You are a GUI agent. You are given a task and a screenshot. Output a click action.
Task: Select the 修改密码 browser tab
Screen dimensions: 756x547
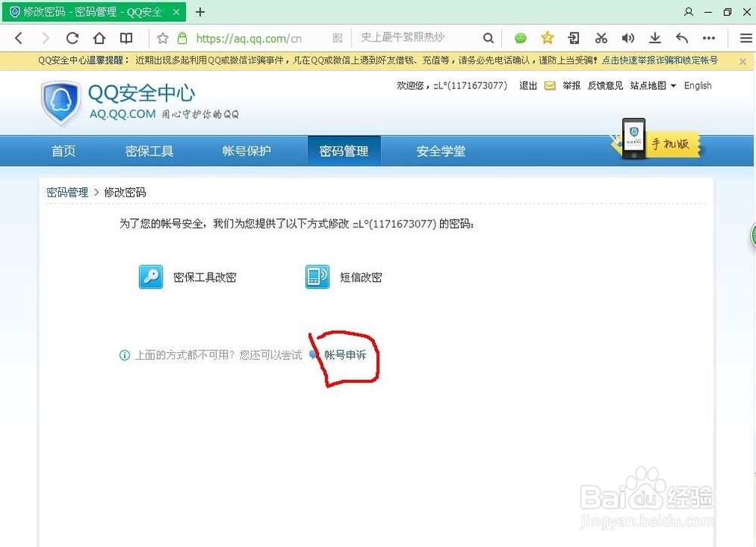[x=94, y=12]
